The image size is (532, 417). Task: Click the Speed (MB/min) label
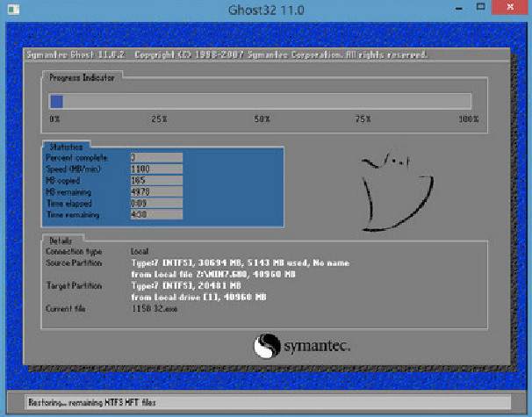[73, 169]
